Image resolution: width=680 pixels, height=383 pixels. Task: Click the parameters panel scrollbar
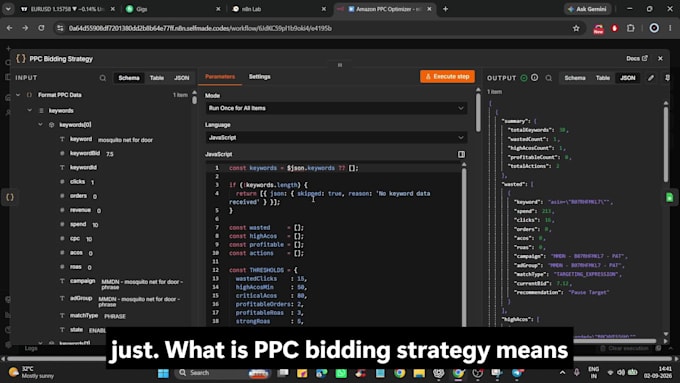(478, 111)
